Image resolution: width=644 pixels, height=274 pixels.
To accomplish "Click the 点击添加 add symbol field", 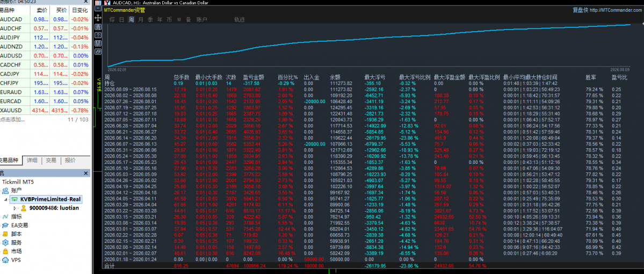I will point(12,120).
